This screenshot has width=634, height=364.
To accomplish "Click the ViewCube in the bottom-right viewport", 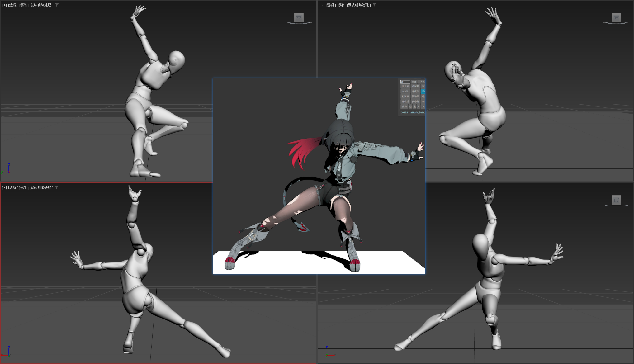I will 616,200.
